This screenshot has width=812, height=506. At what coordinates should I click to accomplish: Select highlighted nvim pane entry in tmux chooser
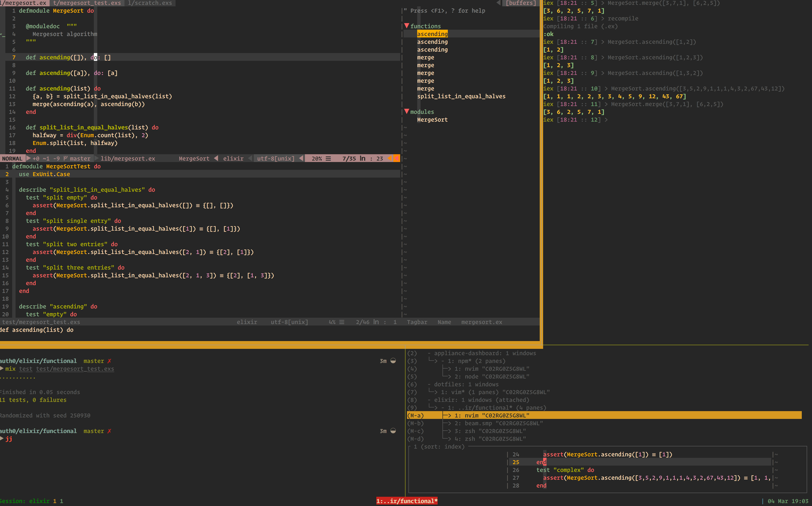492,415
